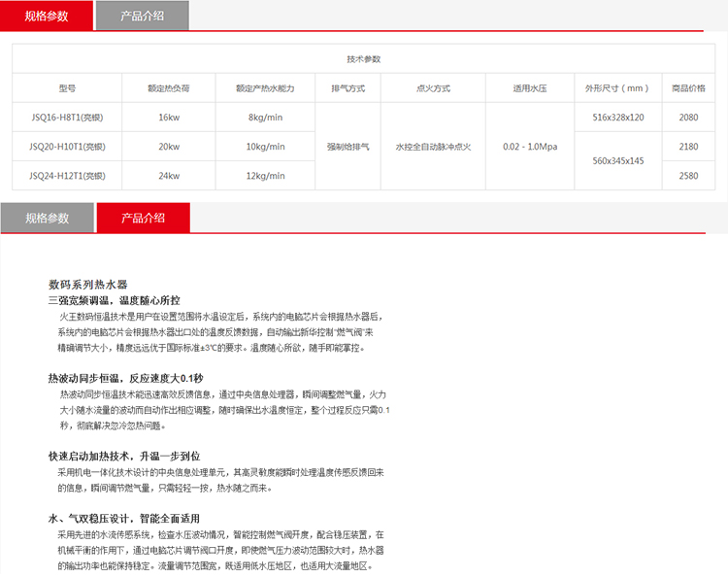Click the 2580 price cell
This screenshot has width=728, height=578.
tap(688, 176)
